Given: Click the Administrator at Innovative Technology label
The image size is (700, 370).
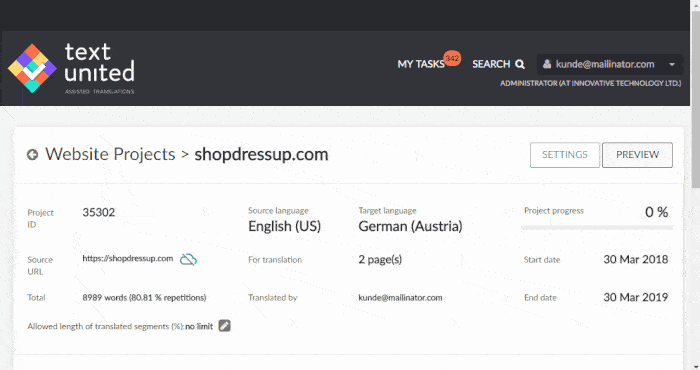Looking at the screenshot, I should pos(590,83).
